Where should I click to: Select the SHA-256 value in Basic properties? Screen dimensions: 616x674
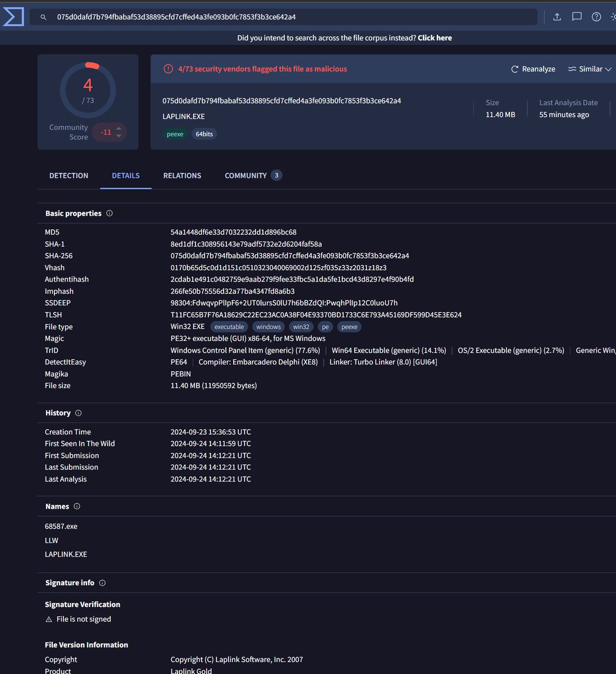click(290, 256)
